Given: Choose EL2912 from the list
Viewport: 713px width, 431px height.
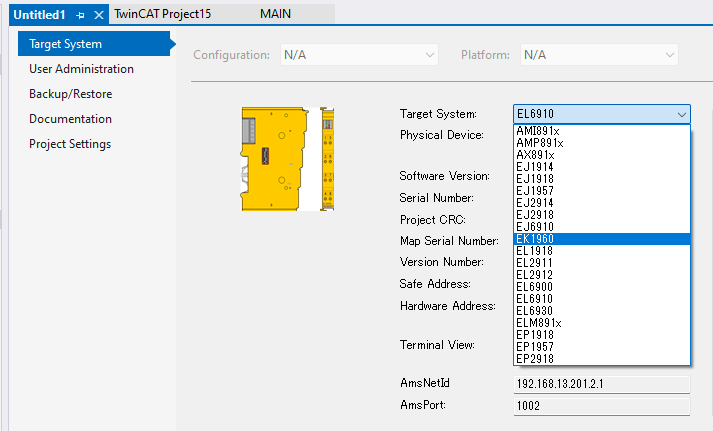Looking at the screenshot, I should pyautogui.click(x=602, y=275).
